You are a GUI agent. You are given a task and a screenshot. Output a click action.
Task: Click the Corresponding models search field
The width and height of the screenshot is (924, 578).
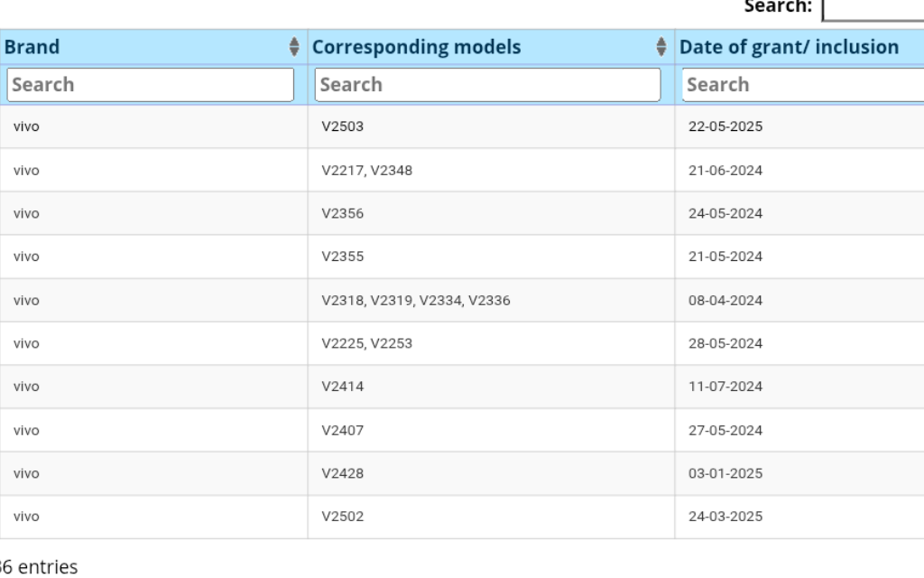click(x=487, y=84)
